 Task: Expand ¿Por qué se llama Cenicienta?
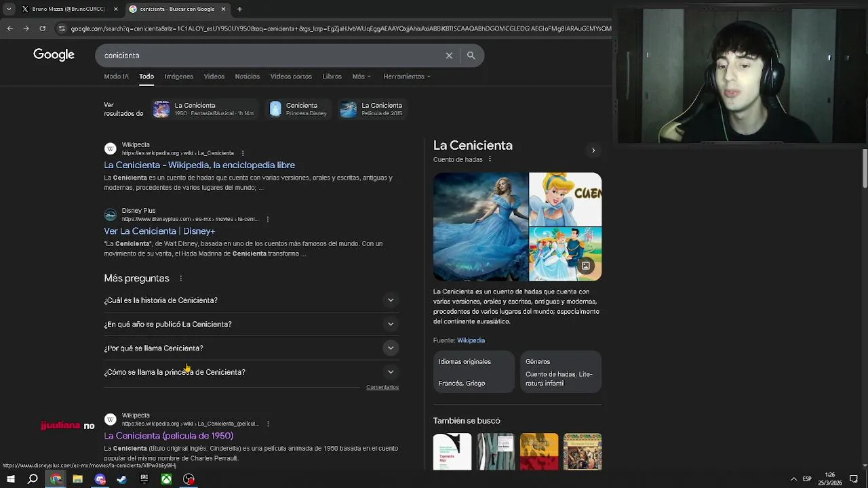pos(252,348)
